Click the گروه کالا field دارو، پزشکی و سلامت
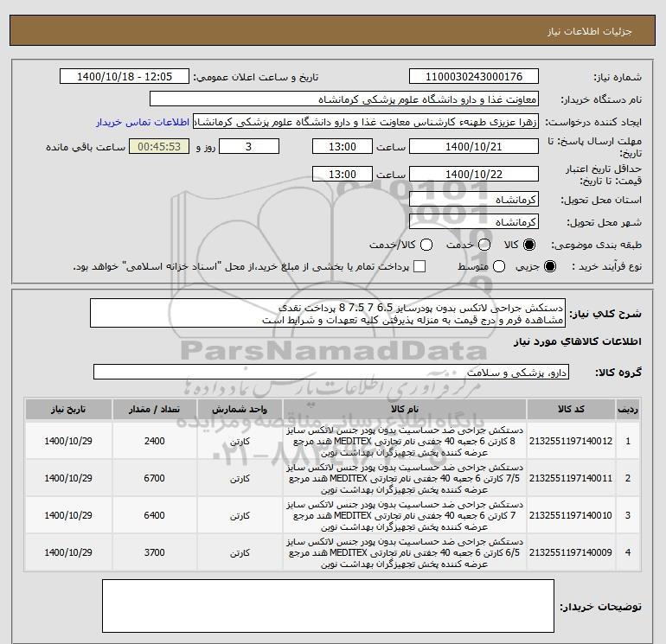The image size is (666, 644). [331, 373]
